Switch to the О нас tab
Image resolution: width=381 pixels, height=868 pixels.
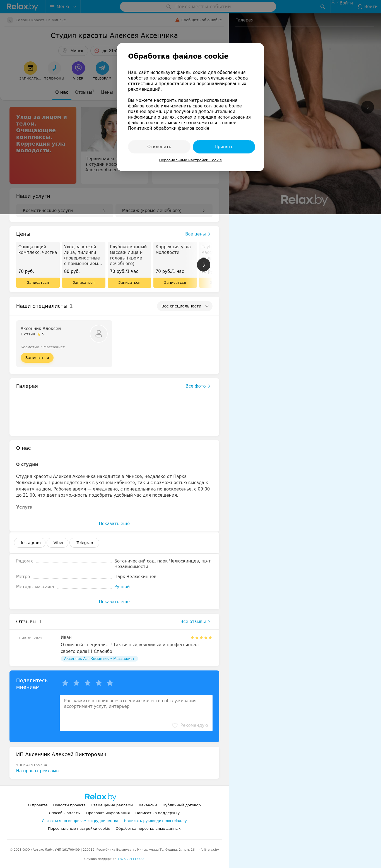coord(62,92)
